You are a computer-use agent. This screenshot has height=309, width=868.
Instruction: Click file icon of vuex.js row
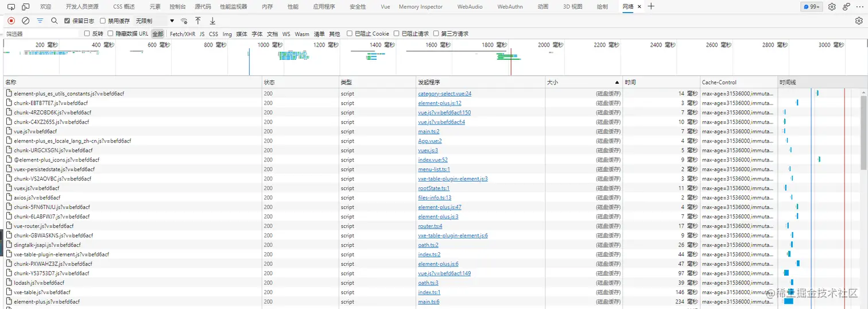[x=9, y=188]
